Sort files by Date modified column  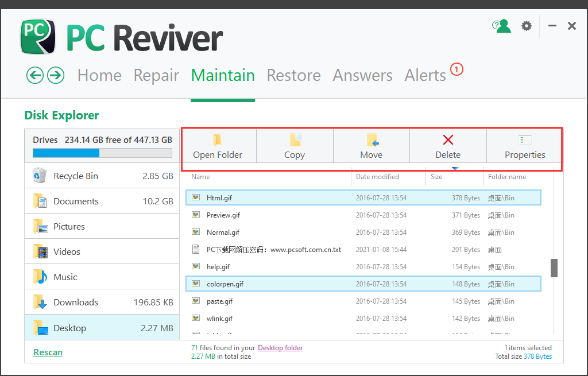377,177
